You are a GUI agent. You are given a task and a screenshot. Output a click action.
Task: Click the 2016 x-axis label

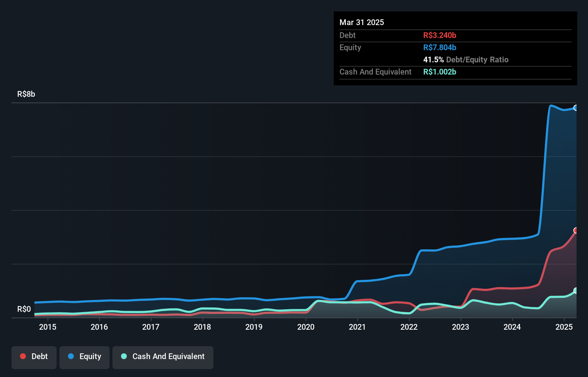point(99,327)
